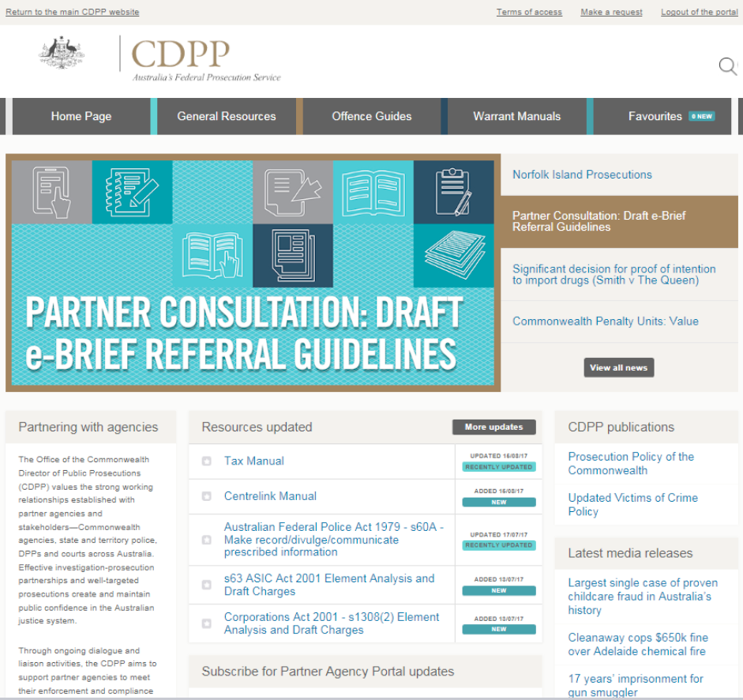Open the Warrant Manuals menu
Viewport: 743px width, 700px height.
tap(517, 116)
